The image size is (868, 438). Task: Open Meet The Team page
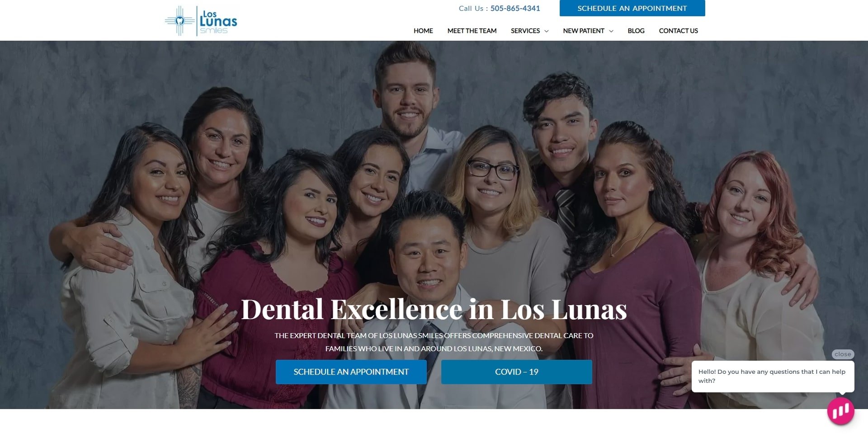(472, 31)
